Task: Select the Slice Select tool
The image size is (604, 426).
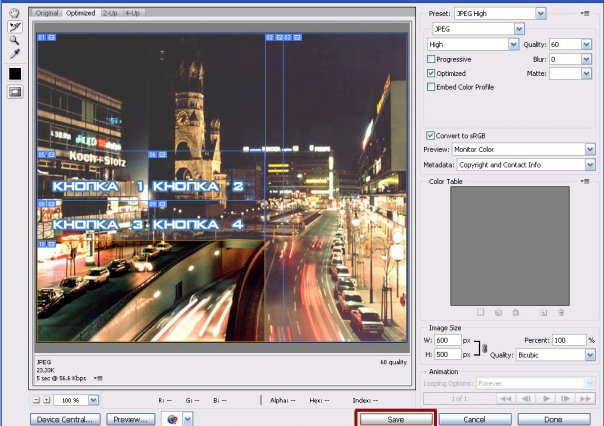Action: pos(15,27)
